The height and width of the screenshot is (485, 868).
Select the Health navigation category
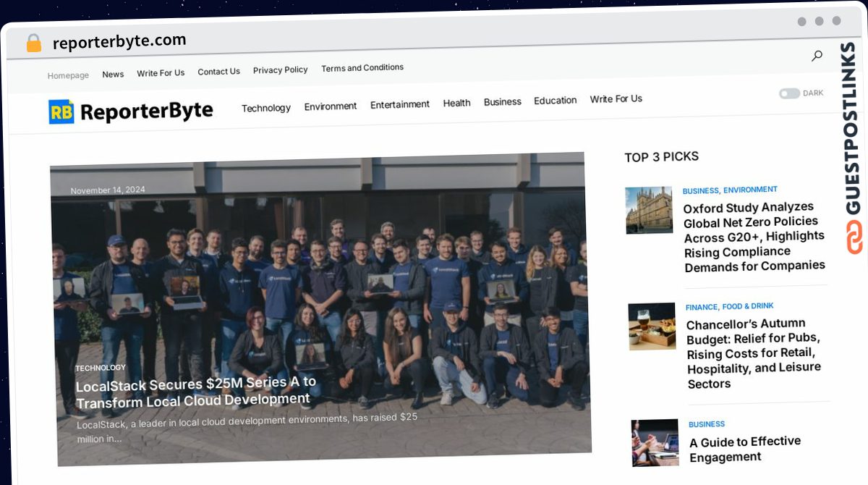coord(457,103)
